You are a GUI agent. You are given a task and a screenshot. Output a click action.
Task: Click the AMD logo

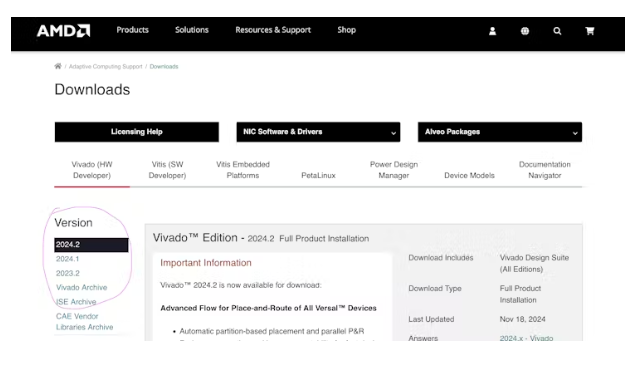click(63, 31)
